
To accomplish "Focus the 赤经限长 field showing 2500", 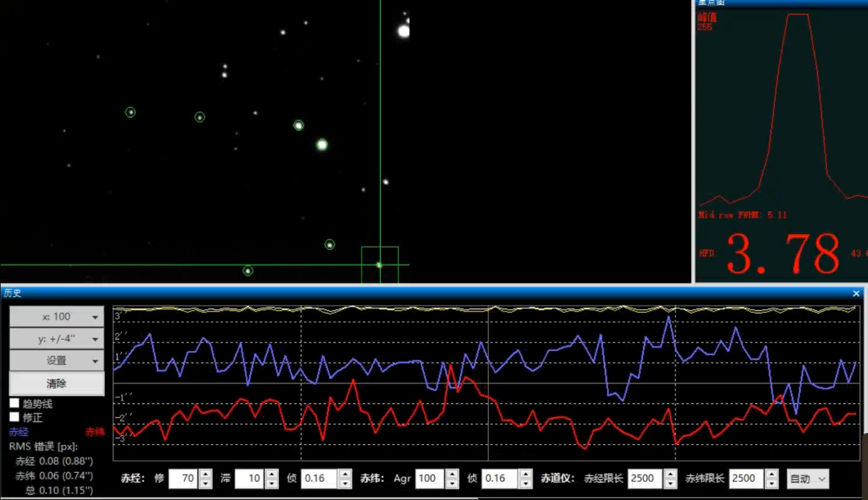I will point(644,479).
